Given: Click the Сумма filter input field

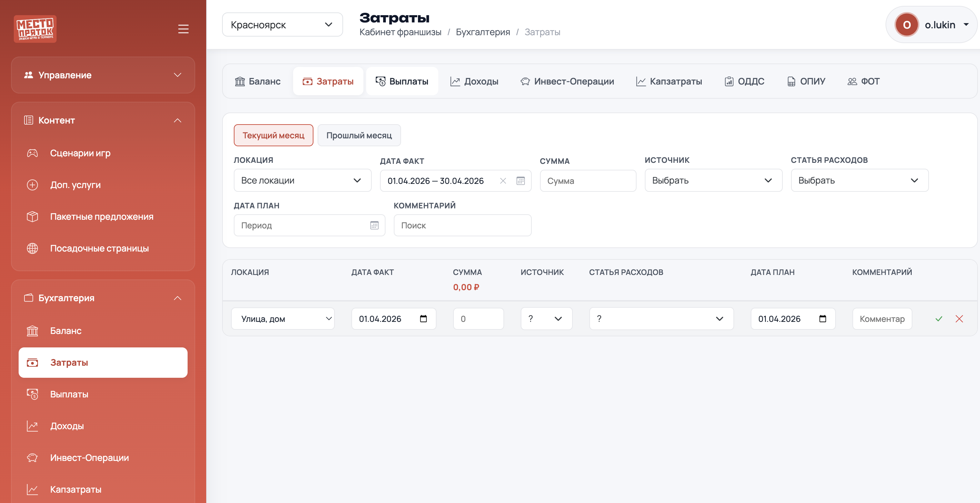Looking at the screenshot, I should 587,181.
